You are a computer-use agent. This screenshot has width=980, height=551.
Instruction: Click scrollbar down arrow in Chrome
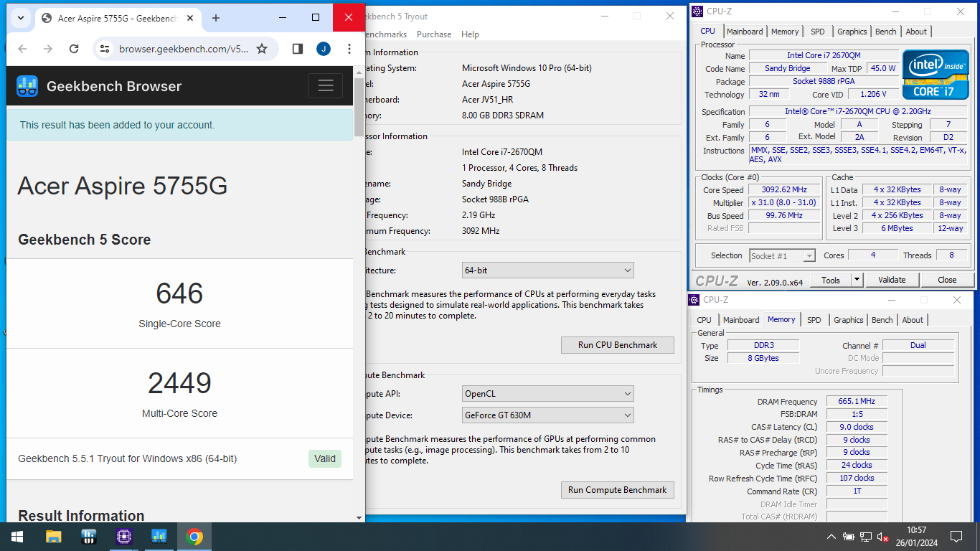point(359,517)
